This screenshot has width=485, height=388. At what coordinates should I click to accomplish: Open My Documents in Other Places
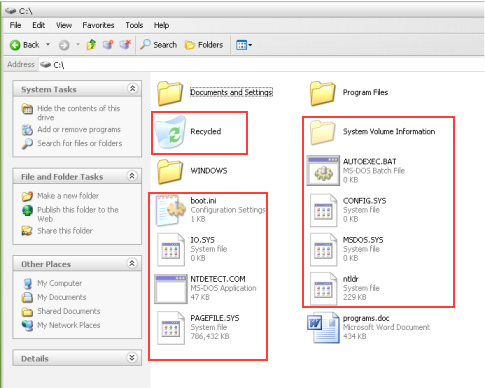tap(62, 297)
